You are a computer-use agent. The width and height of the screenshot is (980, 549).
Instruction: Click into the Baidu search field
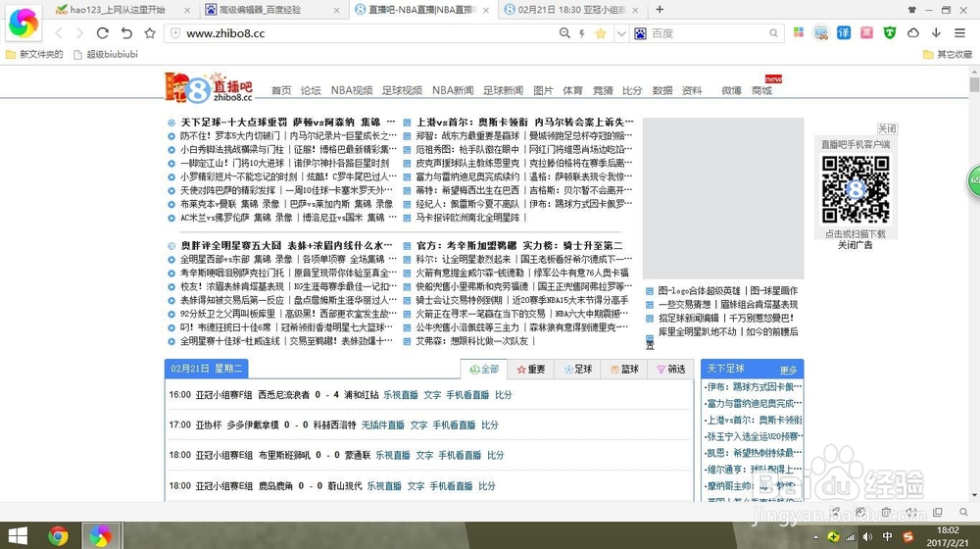[708, 33]
